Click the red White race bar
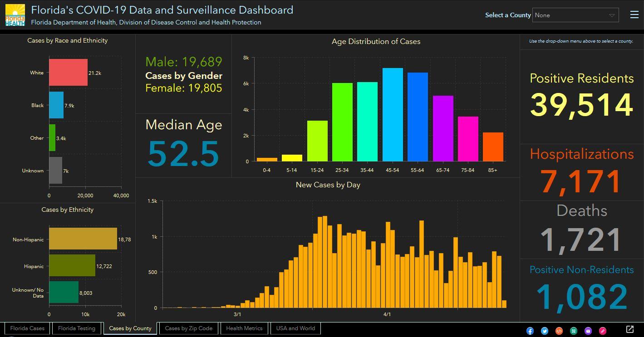This screenshot has height=337, width=644. [68, 73]
